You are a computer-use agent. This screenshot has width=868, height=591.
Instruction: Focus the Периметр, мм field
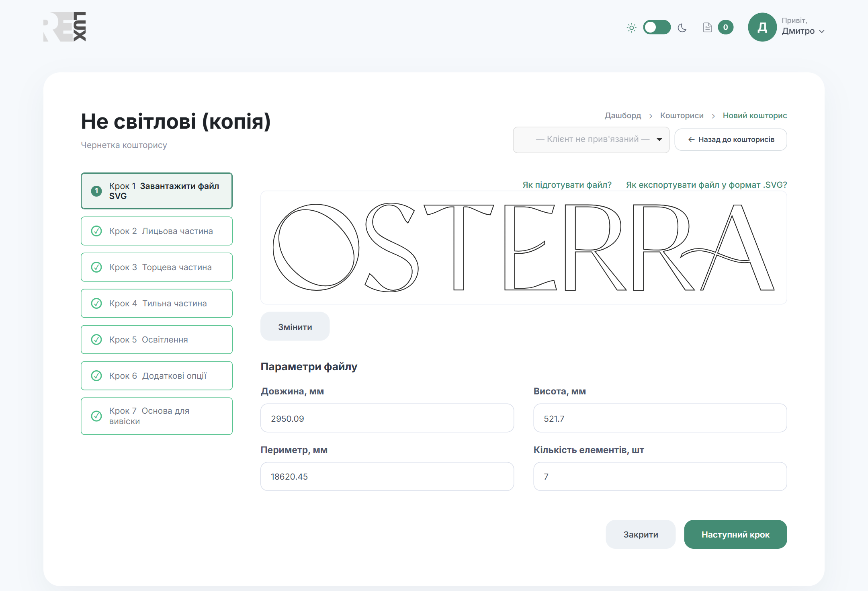[x=387, y=476]
